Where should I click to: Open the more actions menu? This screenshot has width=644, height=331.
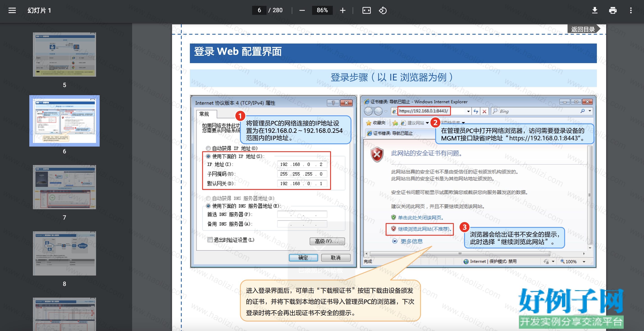[631, 10]
